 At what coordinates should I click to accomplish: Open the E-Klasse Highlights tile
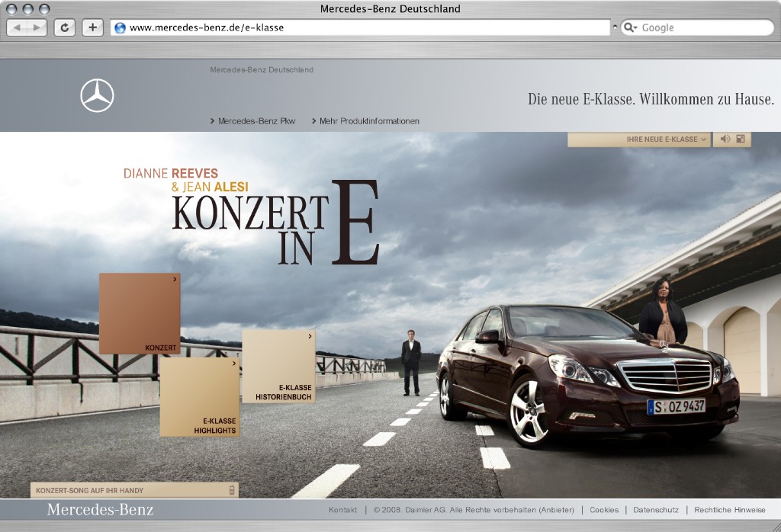pyautogui.click(x=200, y=397)
